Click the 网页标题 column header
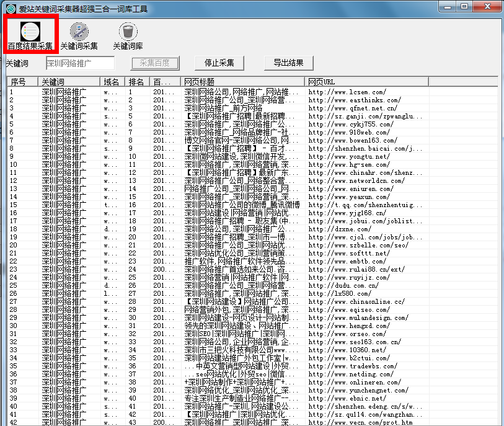 (x=242, y=82)
